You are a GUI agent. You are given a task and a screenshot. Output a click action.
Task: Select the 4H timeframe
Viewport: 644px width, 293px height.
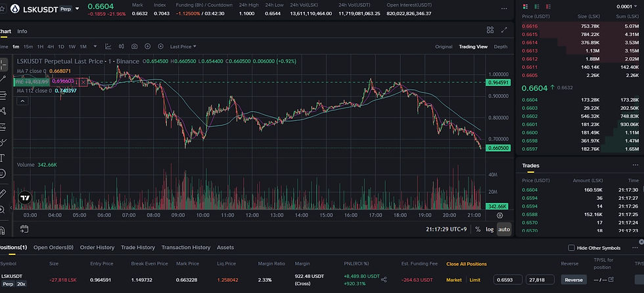pos(51,47)
